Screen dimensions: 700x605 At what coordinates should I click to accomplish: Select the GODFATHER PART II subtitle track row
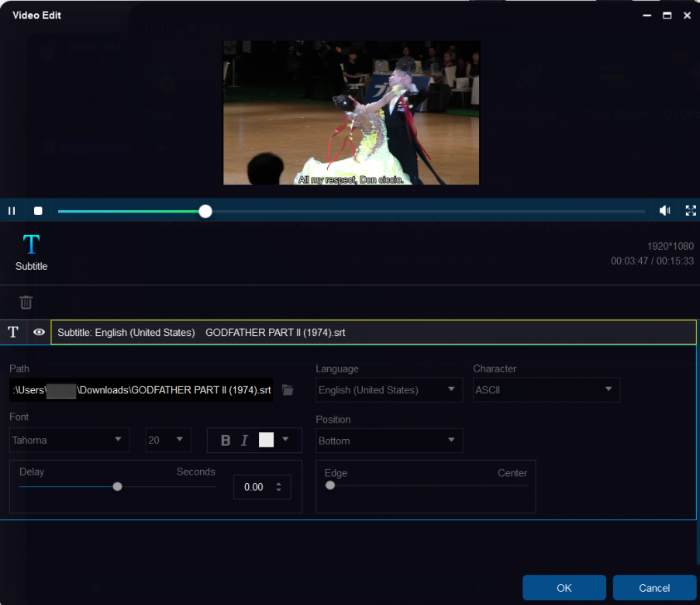click(373, 332)
